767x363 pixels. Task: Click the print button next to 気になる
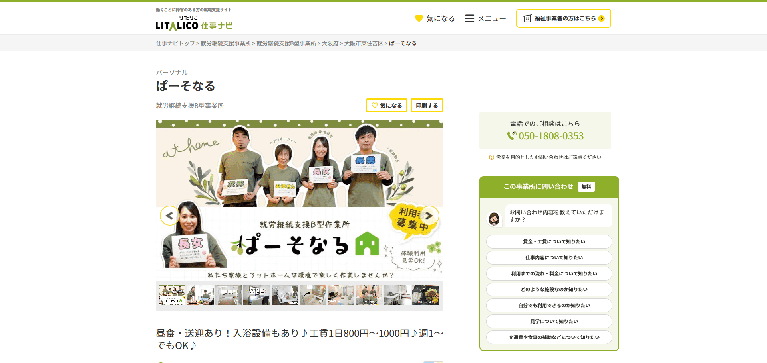click(427, 105)
